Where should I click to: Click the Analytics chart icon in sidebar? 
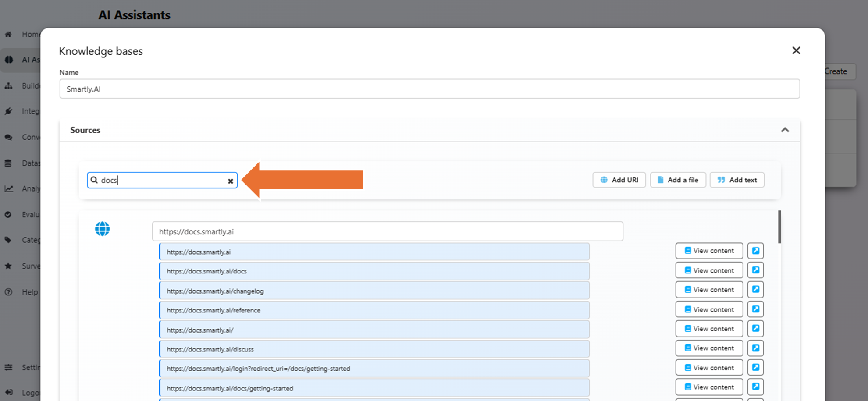8,188
